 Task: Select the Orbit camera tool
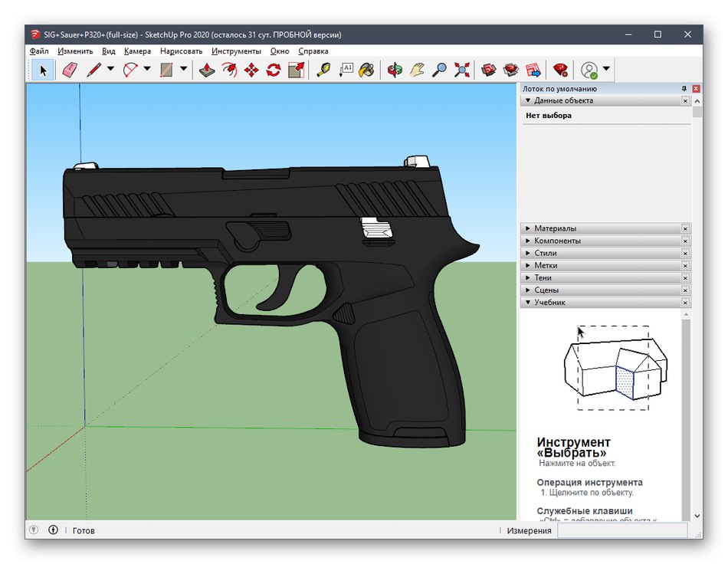tap(395, 70)
